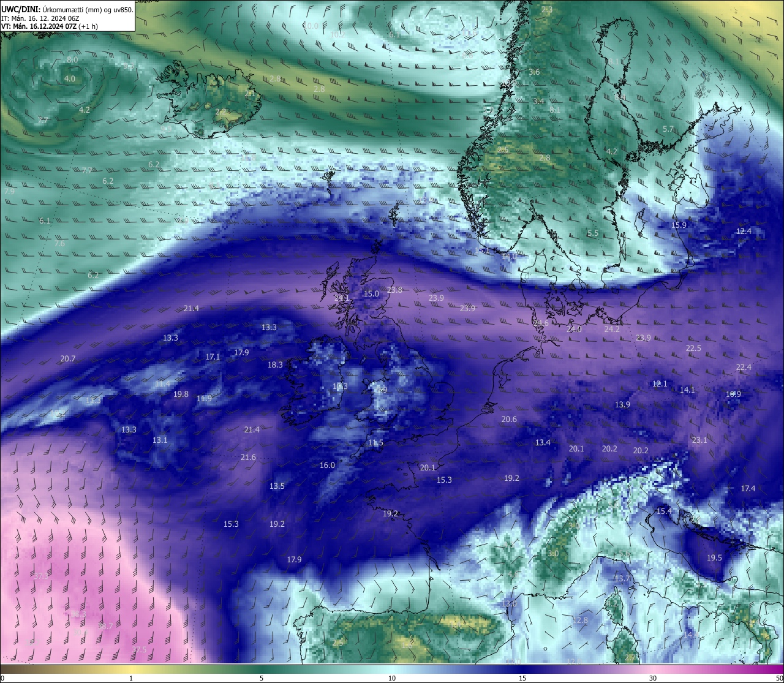Image resolution: width=784 pixels, height=683 pixels.
Task: Click the map value '17.4'
Action: (748, 488)
